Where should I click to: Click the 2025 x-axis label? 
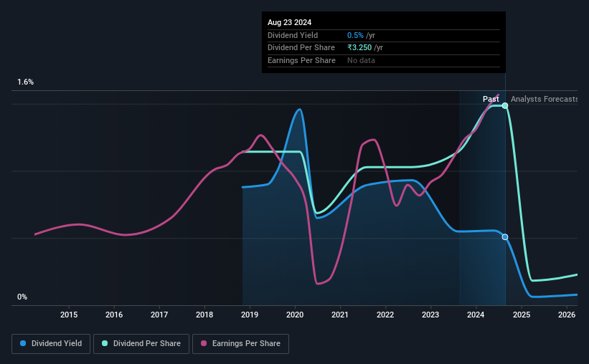click(x=522, y=315)
